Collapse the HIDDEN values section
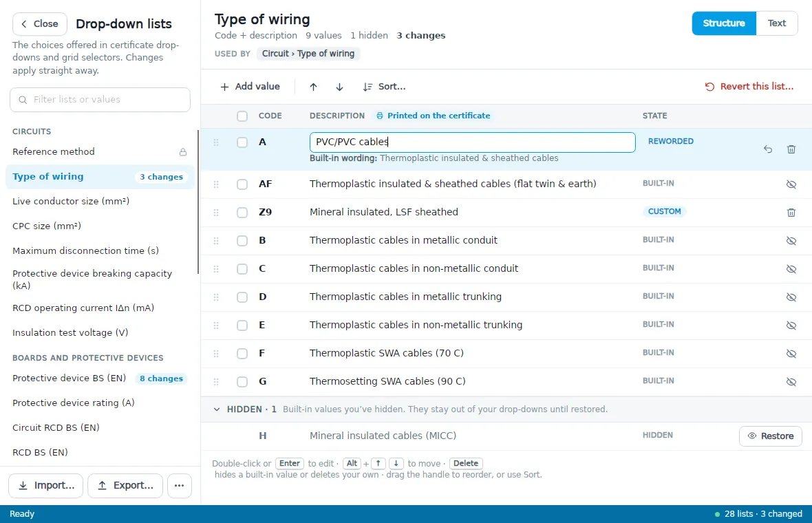Viewport: 812px width, 523px height. click(217, 409)
